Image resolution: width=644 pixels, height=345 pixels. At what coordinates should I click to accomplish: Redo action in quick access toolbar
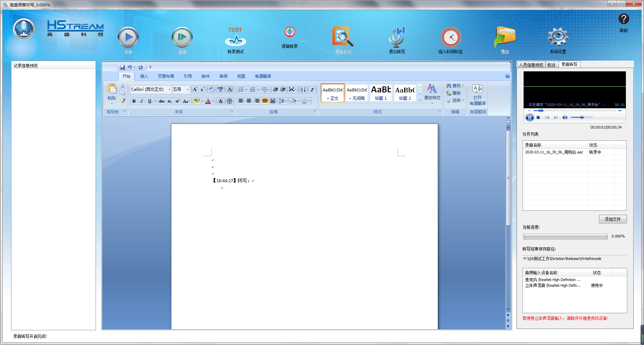(x=141, y=67)
